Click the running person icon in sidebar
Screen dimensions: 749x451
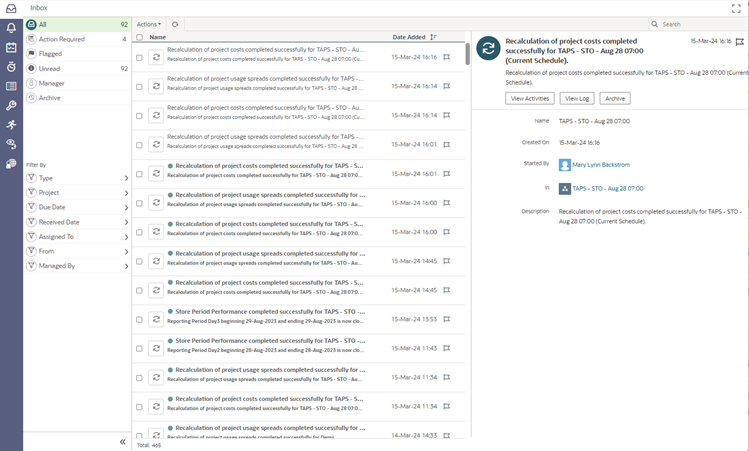11,124
